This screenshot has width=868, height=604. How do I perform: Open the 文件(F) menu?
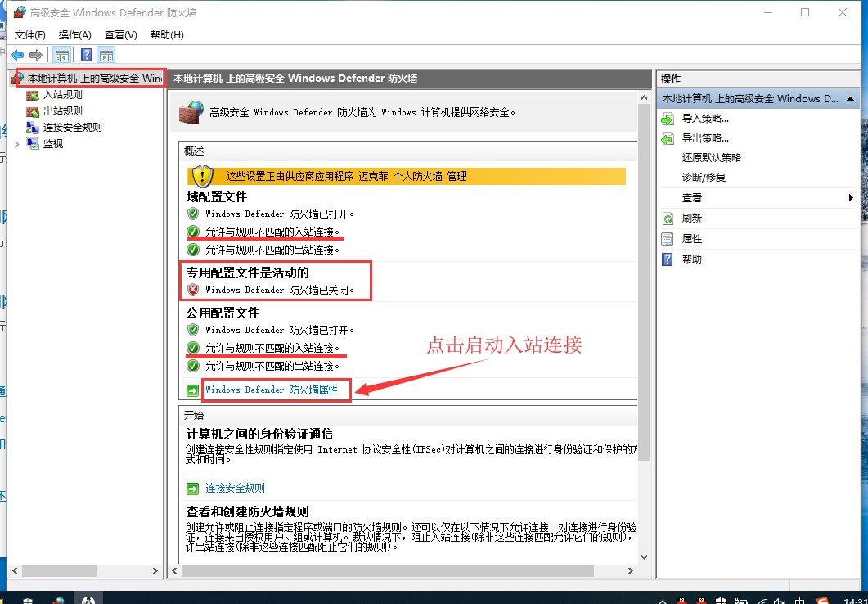30,35
